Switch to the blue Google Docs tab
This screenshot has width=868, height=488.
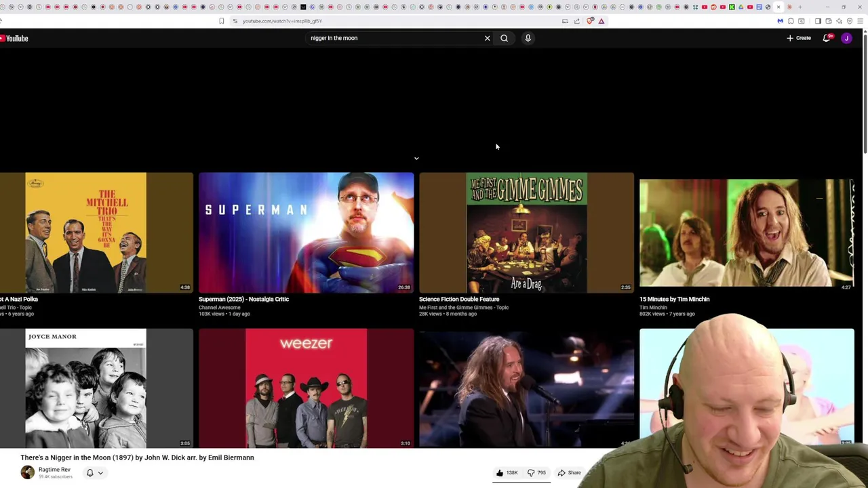759,7
